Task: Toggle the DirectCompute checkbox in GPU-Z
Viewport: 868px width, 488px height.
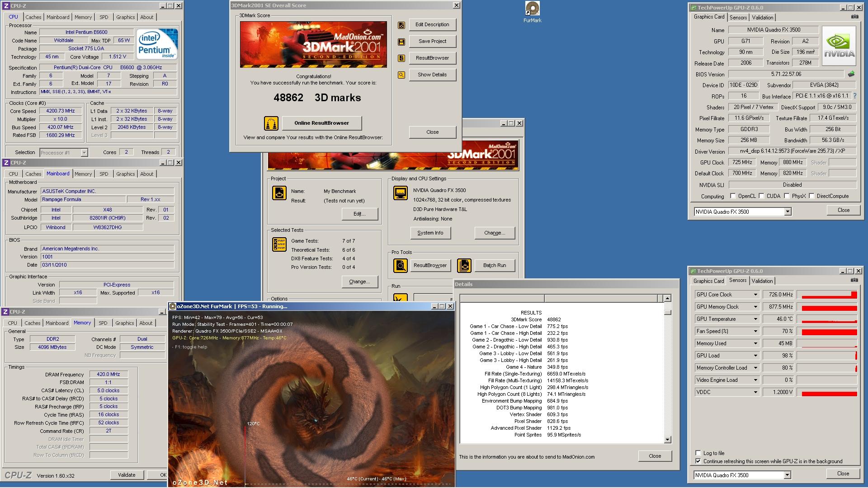Action: [812, 196]
